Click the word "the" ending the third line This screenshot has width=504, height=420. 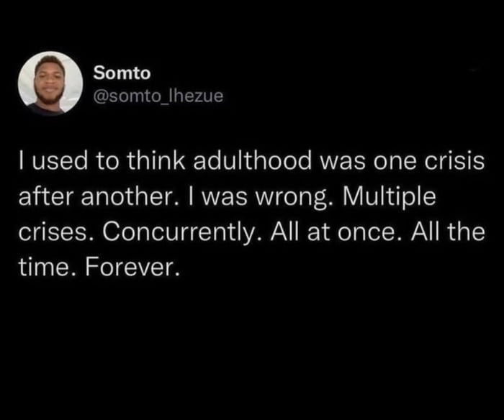(x=469, y=233)
